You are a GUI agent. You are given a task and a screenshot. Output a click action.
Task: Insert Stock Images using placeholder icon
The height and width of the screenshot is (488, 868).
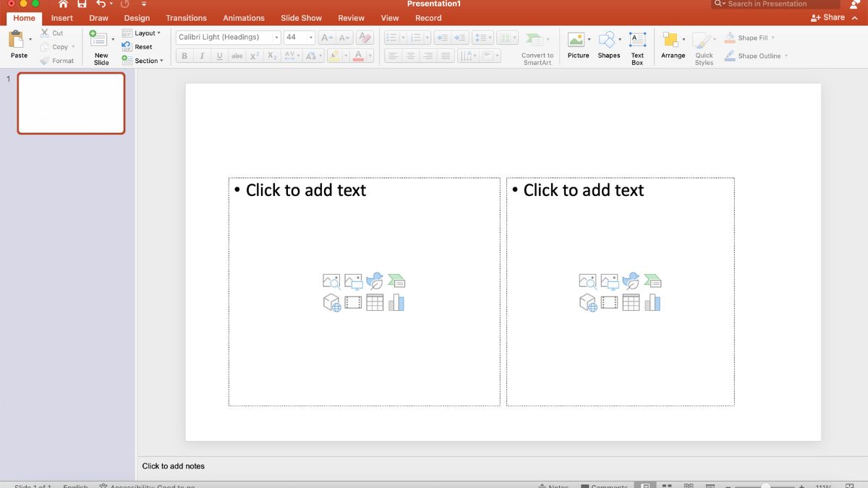[x=331, y=281]
